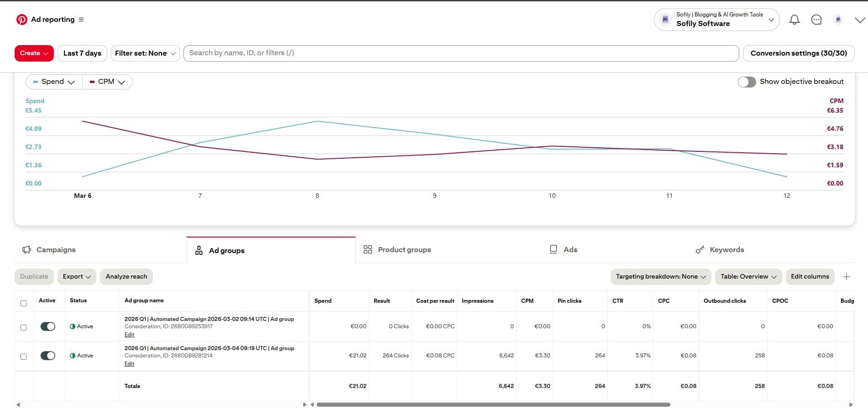The height and width of the screenshot is (414, 868).
Task: Open the hamburger menu beside Ad reporting
Action: pos(81,19)
